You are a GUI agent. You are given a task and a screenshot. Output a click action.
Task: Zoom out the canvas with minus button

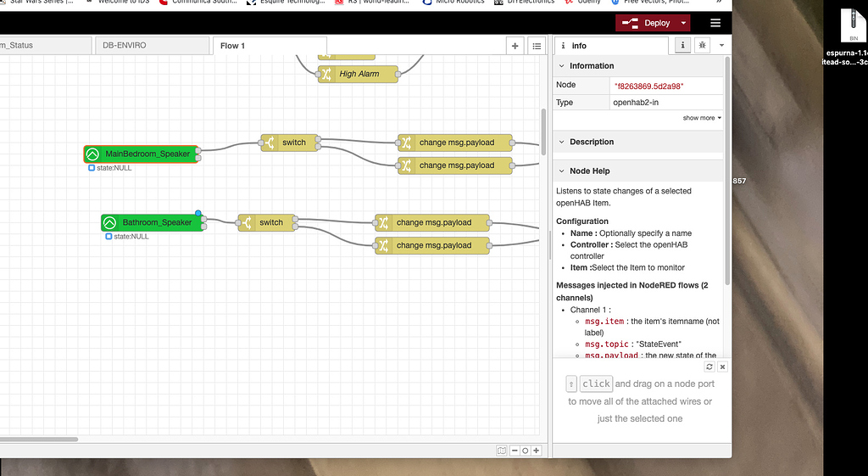pos(515,451)
